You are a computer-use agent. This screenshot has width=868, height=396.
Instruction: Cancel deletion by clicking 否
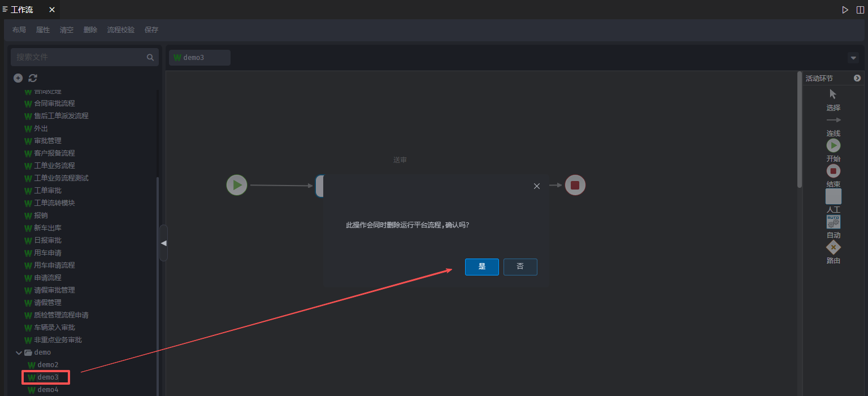click(520, 267)
